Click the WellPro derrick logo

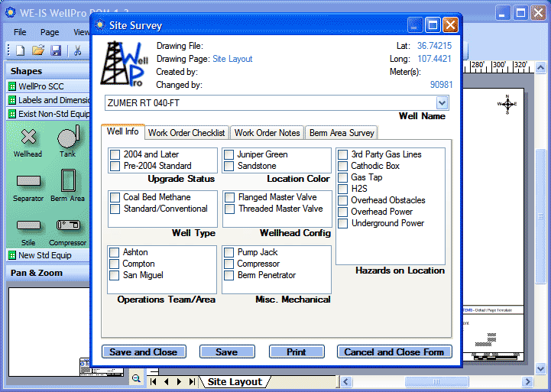point(125,63)
